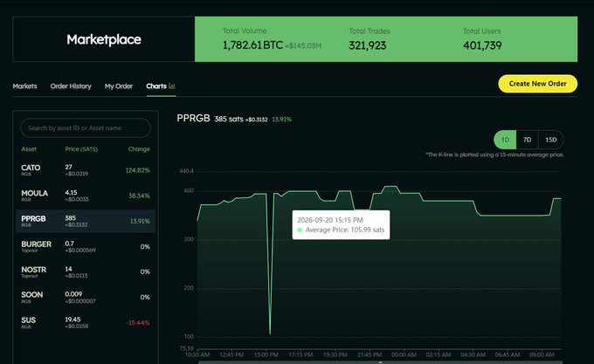Click the chart zoom scrollbar below axis
This screenshot has width=594, height=364.
tap(380, 362)
